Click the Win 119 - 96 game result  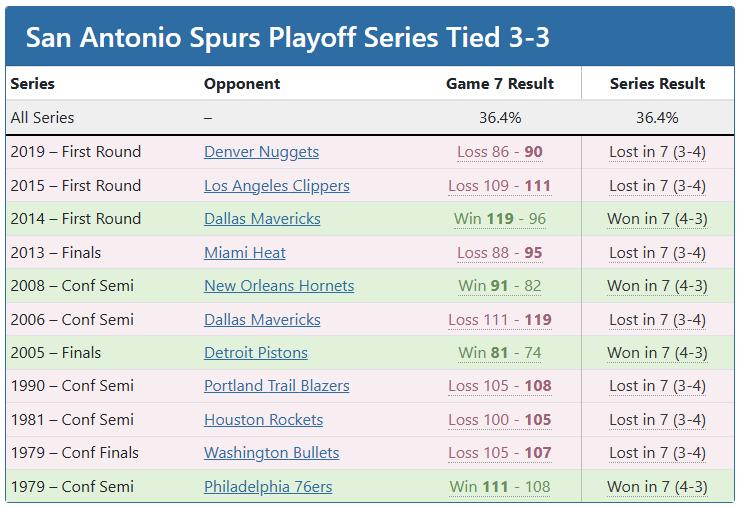click(x=500, y=219)
